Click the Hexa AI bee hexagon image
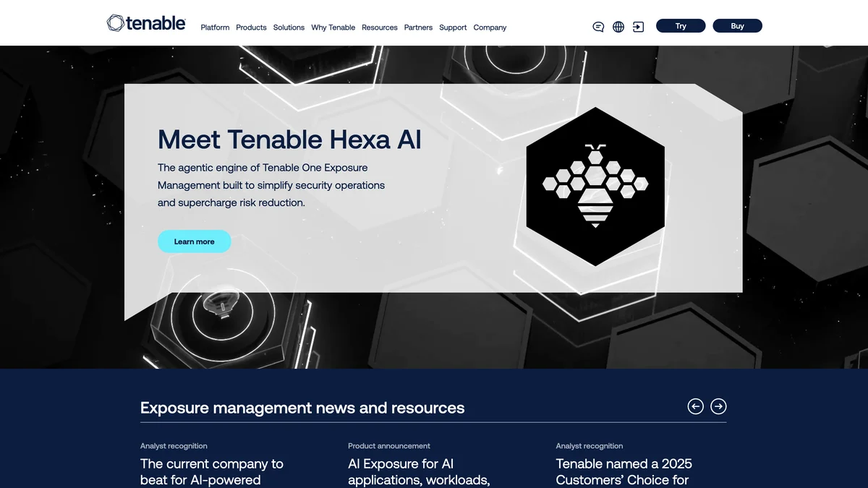 [595, 187]
